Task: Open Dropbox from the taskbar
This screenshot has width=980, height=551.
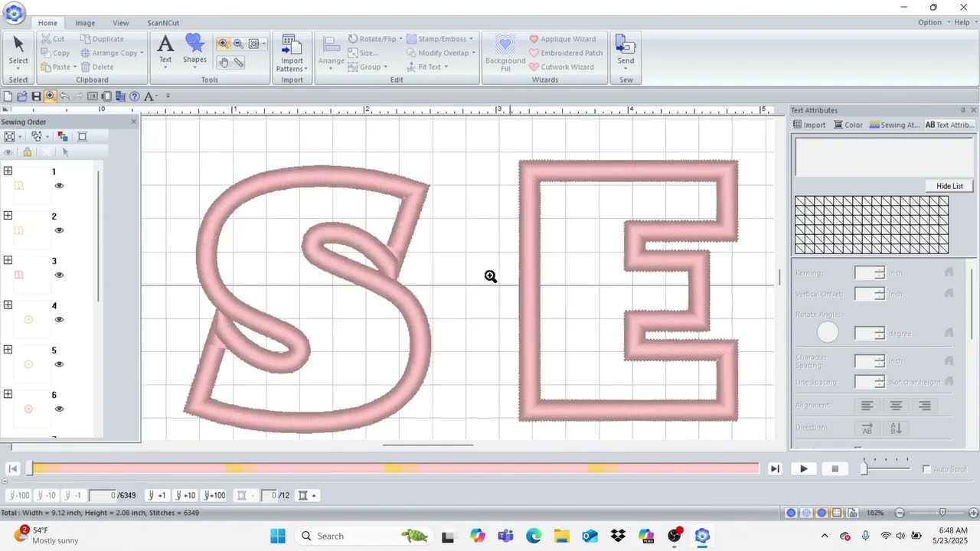Action: point(617,536)
